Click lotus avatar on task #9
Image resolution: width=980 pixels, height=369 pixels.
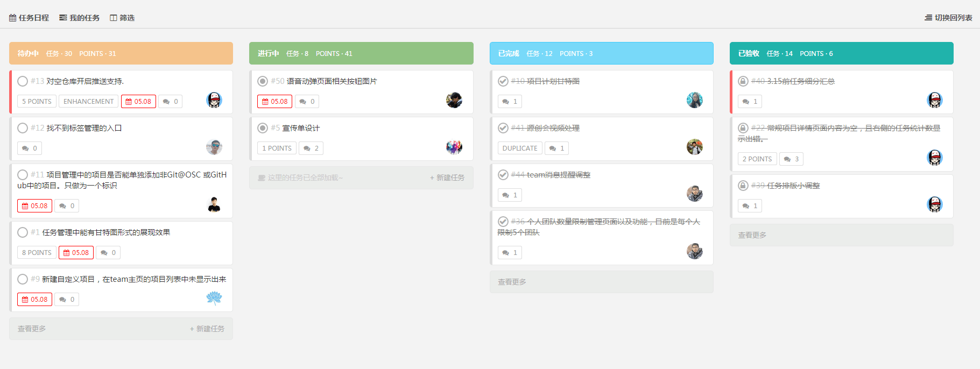click(x=214, y=298)
